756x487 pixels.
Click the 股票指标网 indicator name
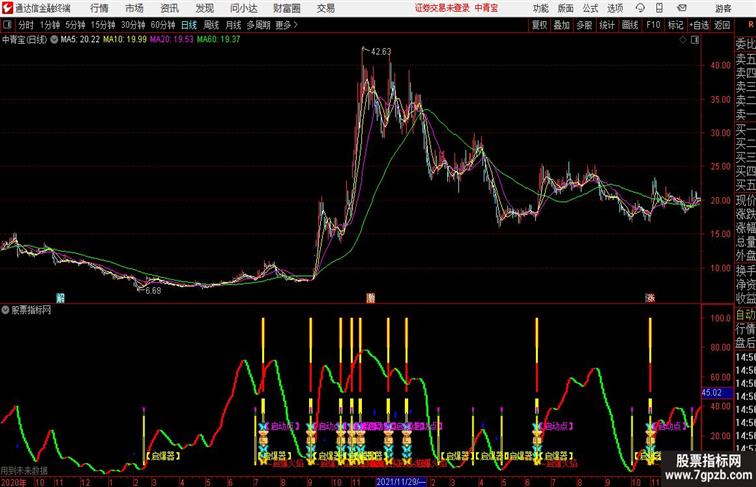tap(31, 310)
